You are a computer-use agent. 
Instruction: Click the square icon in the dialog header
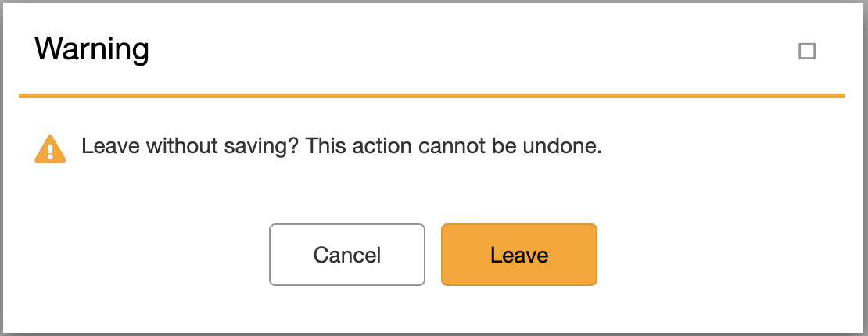(x=807, y=52)
